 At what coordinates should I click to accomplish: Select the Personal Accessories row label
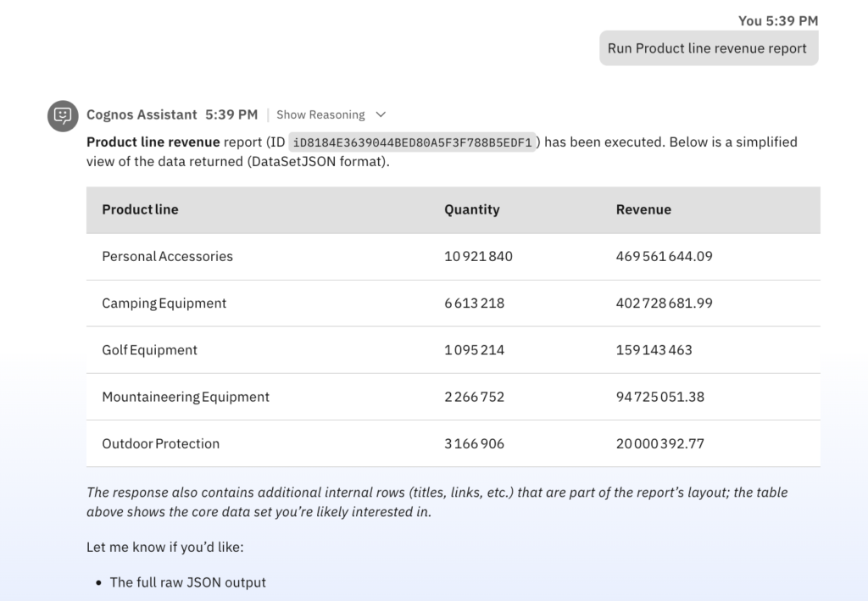[167, 256]
